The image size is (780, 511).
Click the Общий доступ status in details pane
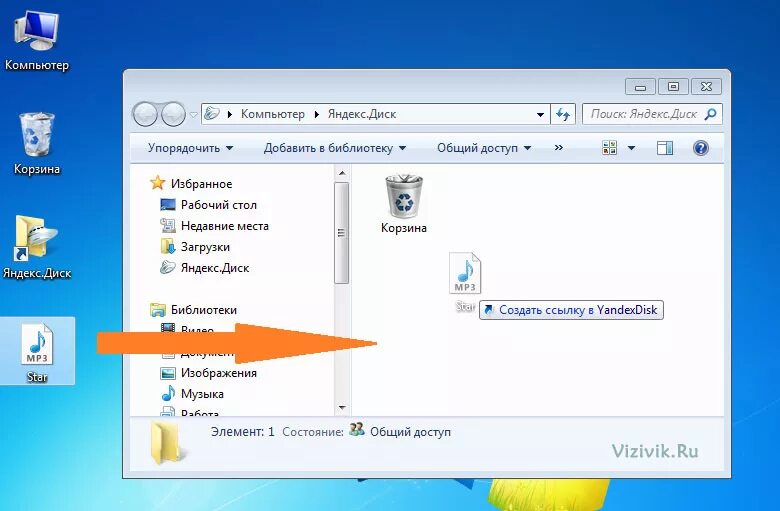pos(410,432)
